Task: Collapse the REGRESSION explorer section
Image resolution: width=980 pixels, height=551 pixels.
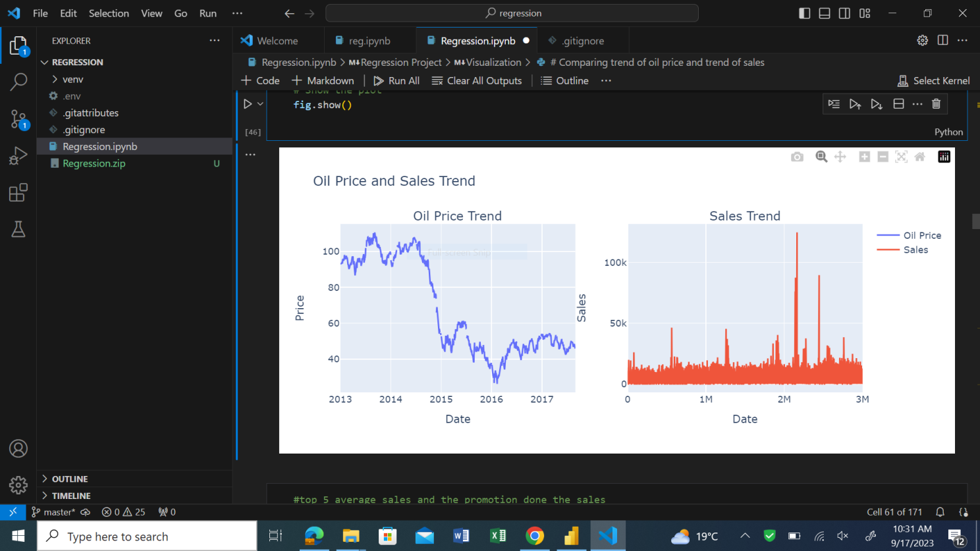Action: (x=45, y=62)
